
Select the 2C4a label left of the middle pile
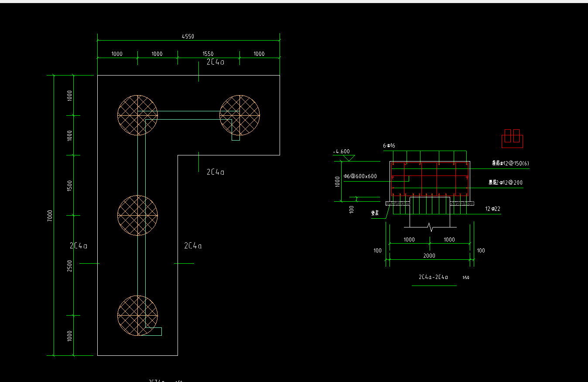click(x=79, y=246)
